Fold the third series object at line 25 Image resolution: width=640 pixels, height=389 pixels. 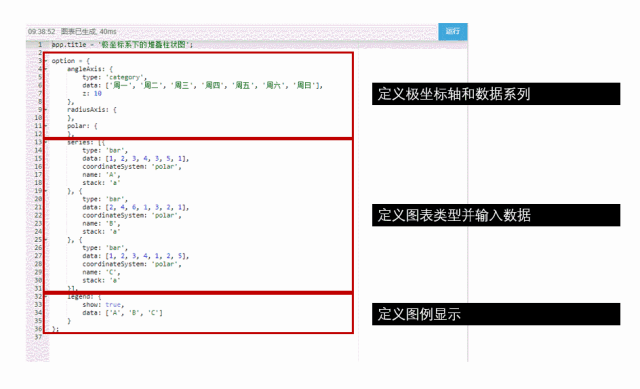pyautogui.click(x=46, y=240)
